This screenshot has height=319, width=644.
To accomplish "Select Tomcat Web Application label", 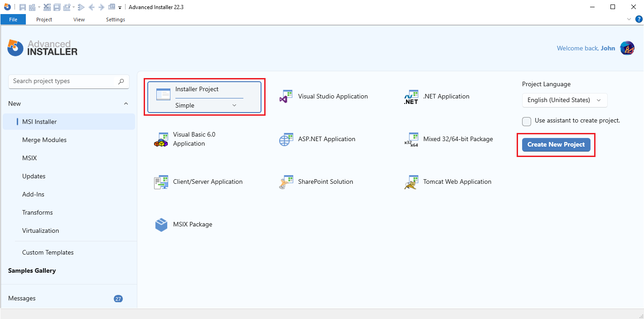I will 457,182.
